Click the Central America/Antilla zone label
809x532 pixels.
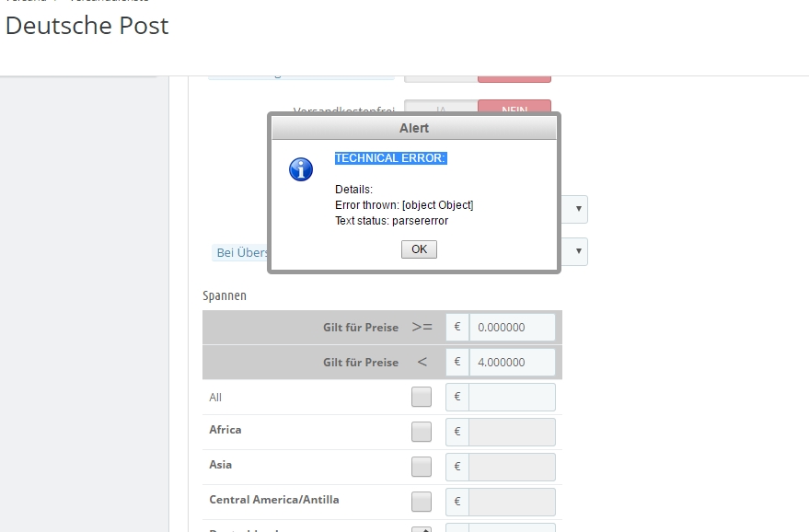(x=274, y=500)
